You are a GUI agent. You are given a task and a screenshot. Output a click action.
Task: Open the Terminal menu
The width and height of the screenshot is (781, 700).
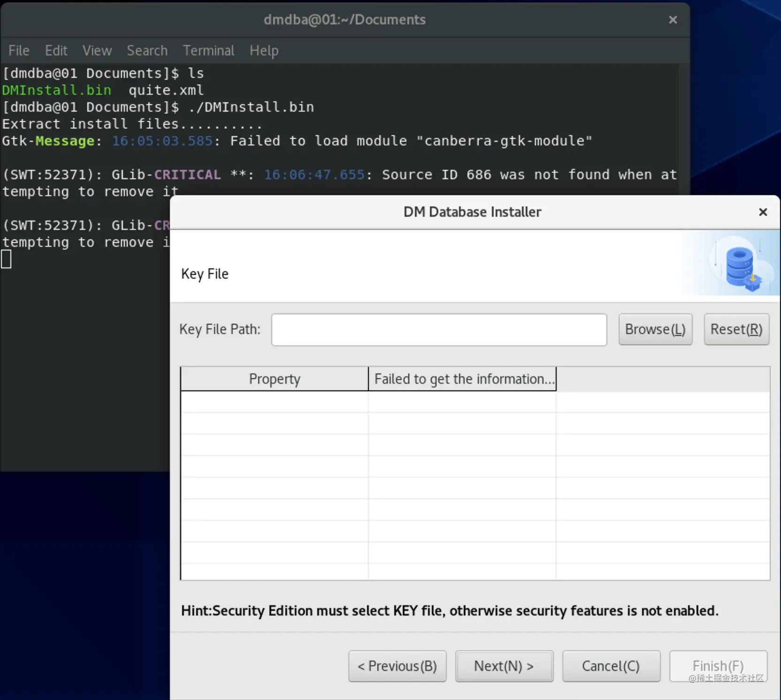click(208, 51)
